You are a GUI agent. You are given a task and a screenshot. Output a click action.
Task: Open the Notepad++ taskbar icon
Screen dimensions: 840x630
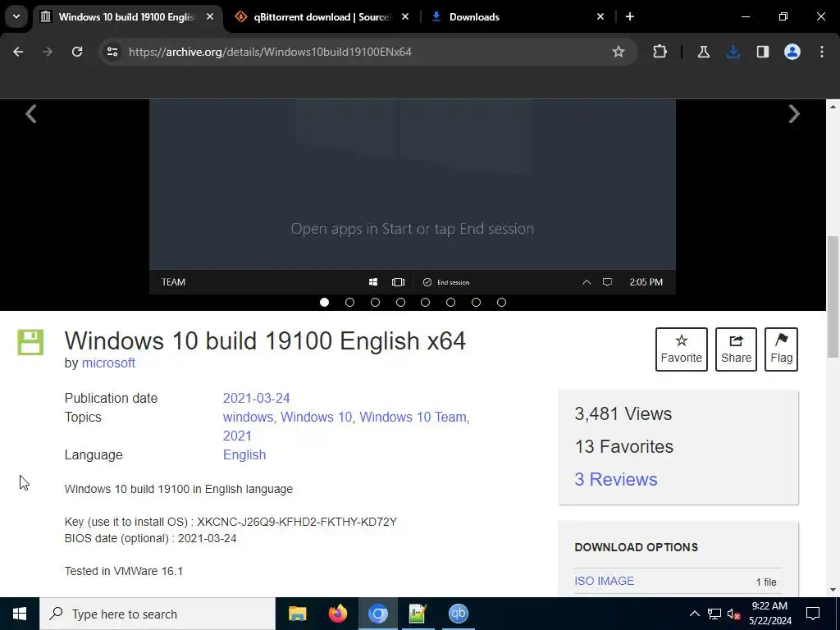pyautogui.click(x=418, y=614)
